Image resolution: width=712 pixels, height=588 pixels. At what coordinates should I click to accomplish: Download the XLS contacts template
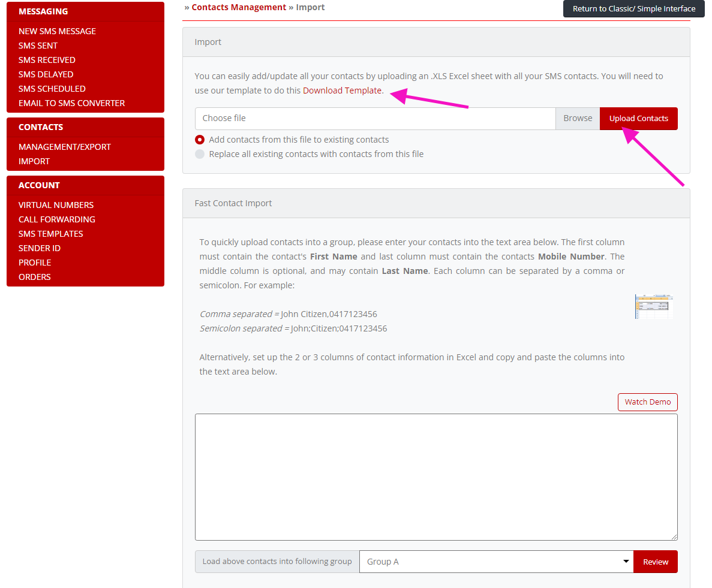[x=342, y=91]
